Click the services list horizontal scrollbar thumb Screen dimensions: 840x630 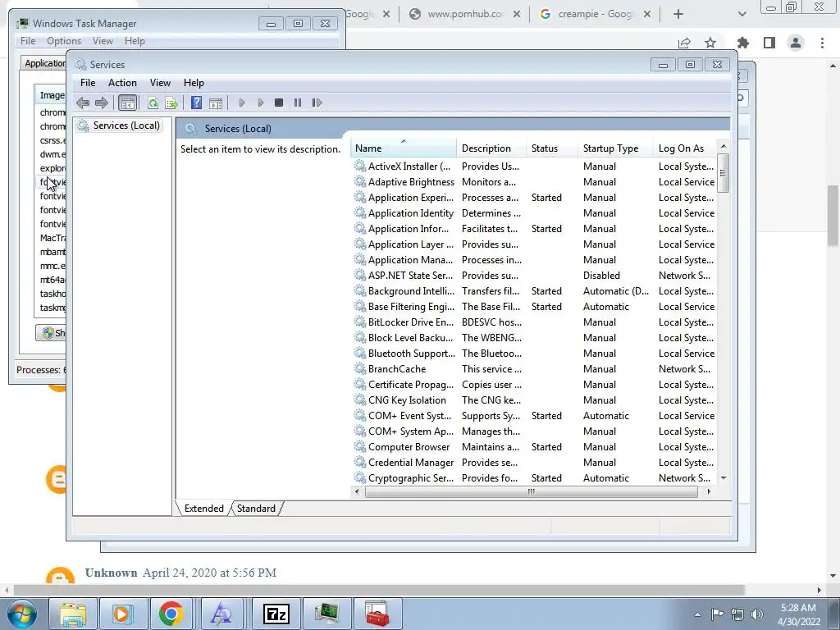[531, 492]
